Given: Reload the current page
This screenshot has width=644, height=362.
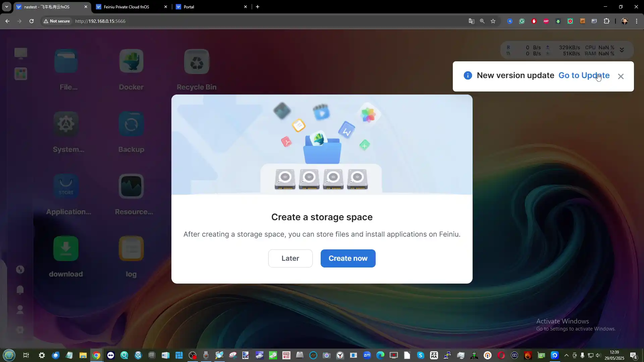Looking at the screenshot, I should click(x=32, y=21).
